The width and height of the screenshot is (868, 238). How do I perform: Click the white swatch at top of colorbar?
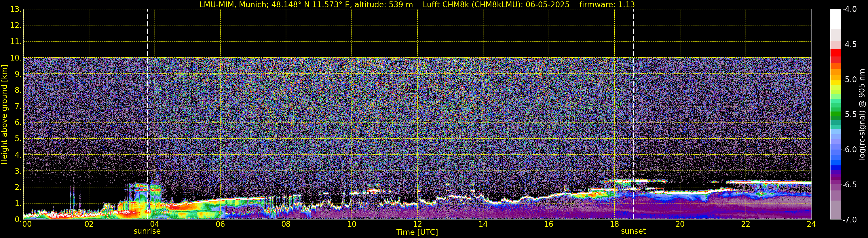click(836, 19)
